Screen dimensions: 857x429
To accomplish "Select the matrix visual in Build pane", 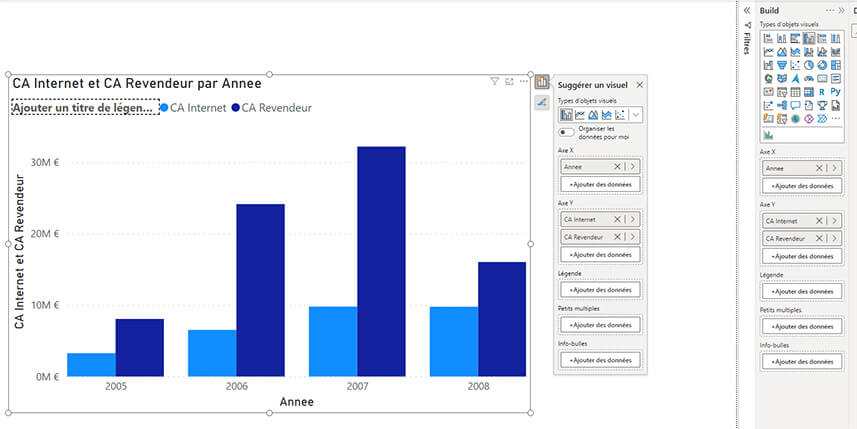I will (809, 92).
